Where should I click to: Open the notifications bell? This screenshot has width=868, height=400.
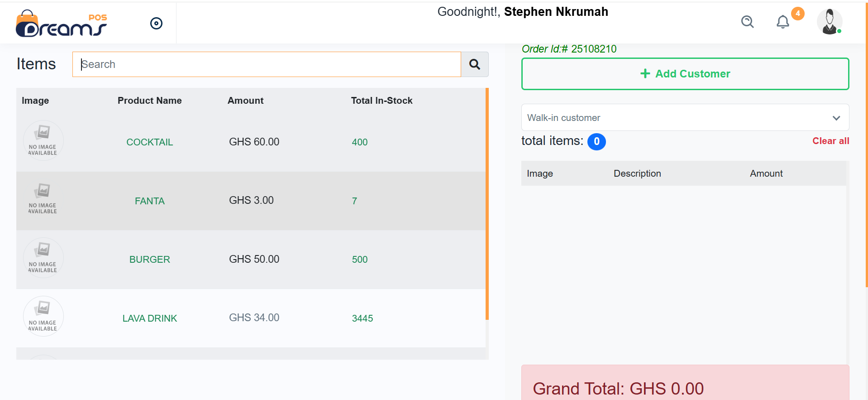(782, 22)
